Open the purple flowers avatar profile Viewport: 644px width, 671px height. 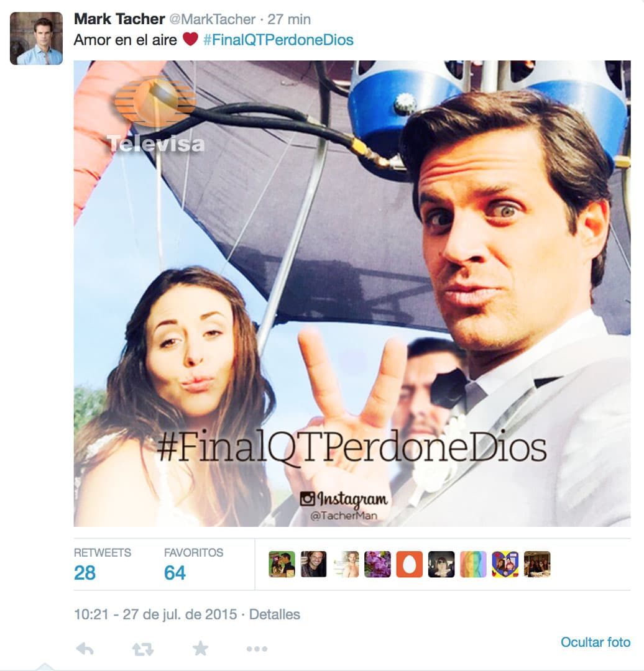pos(377,564)
